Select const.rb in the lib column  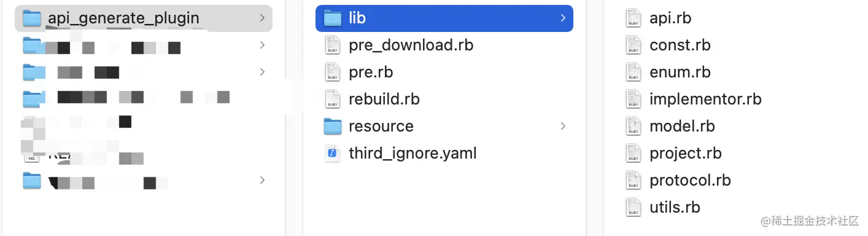tap(680, 45)
